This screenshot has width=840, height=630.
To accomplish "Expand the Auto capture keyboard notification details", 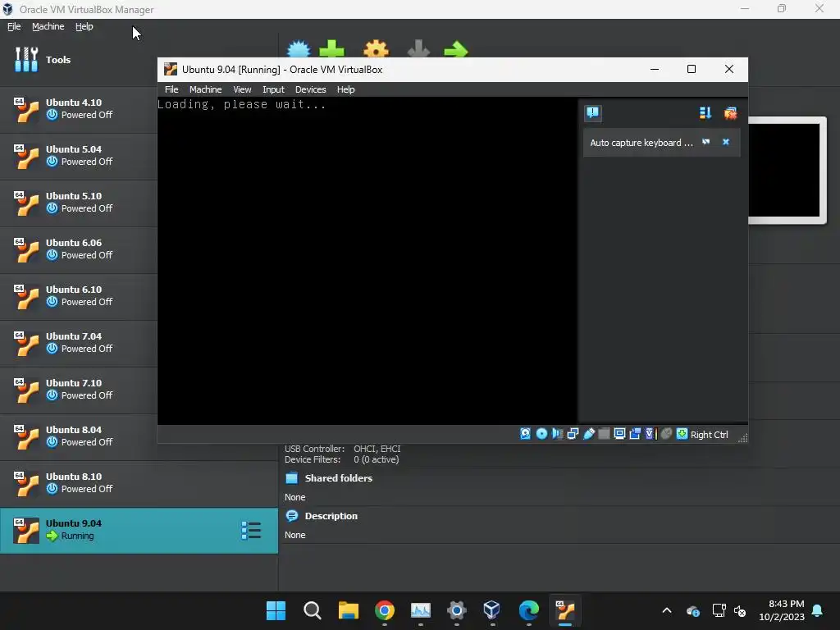I will tap(706, 142).
